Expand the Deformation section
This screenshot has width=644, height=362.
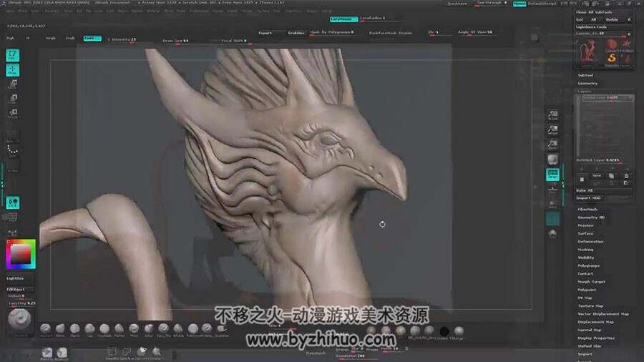tap(590, 241)
